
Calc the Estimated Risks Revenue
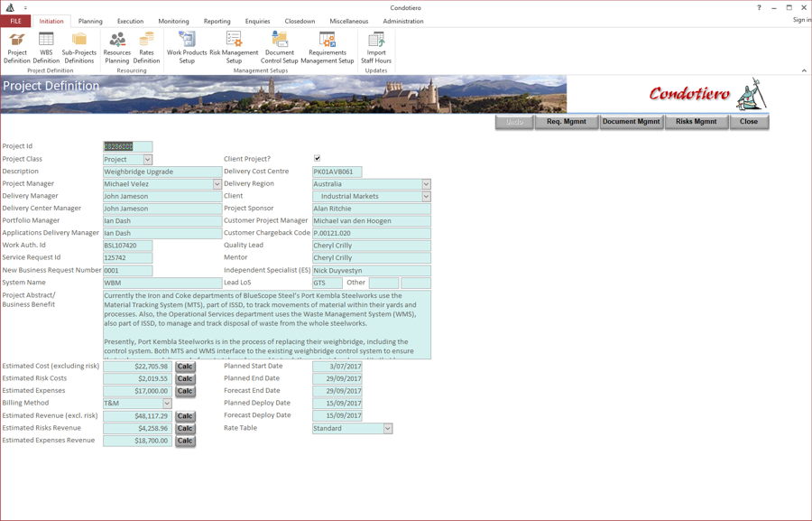[185, 429]
